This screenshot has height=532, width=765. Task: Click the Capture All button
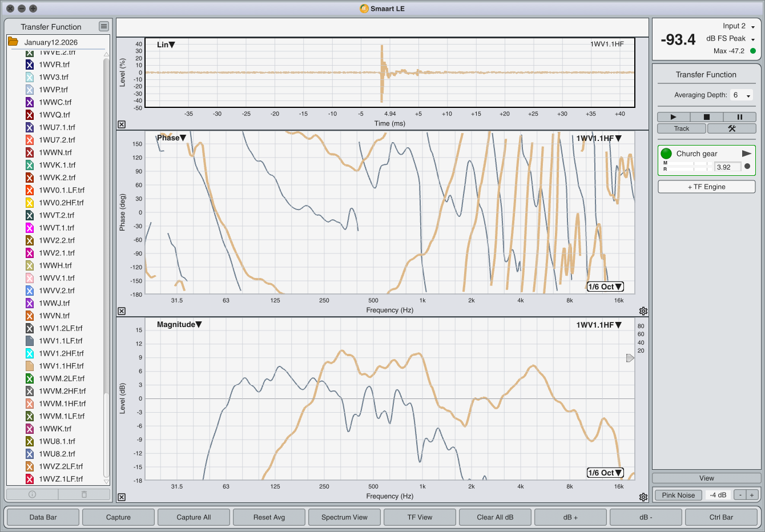pos(194,517)
